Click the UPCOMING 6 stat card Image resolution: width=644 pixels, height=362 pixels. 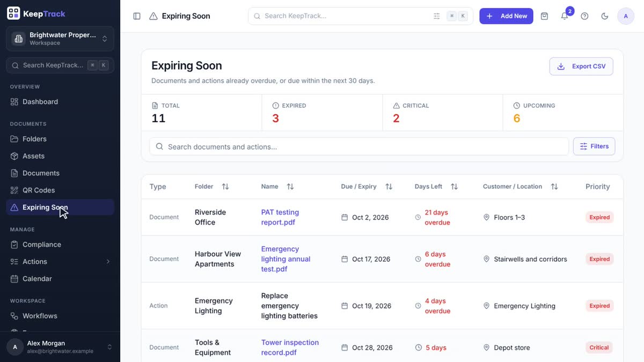point(563,113)
